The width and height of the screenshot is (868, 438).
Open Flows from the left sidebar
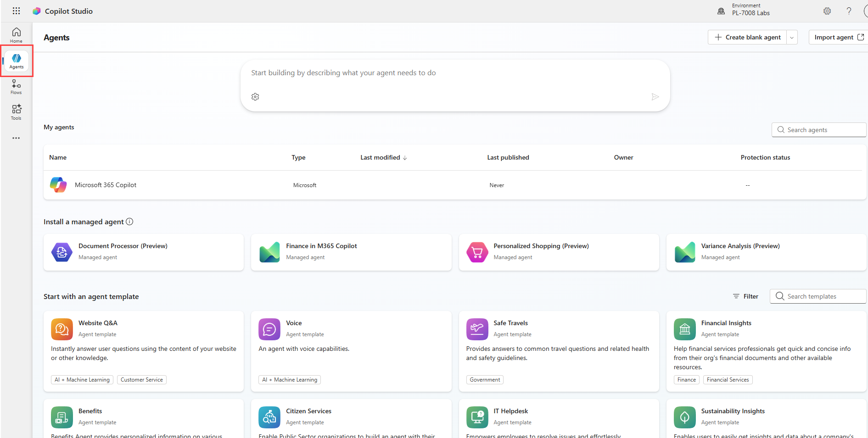click(16, 86)
